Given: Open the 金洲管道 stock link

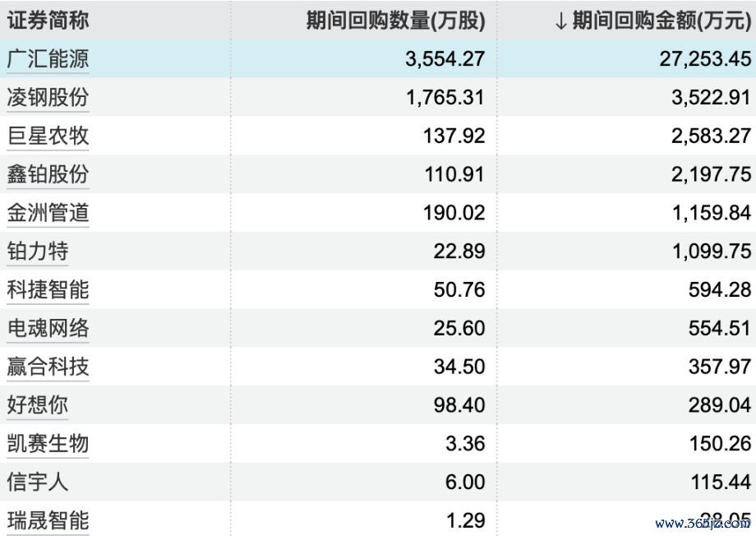Looking at the screenshot, I should point(48,213).
